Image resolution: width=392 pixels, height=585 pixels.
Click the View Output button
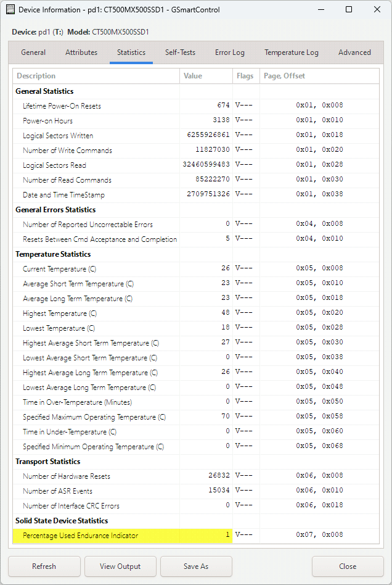click(x=120, y=566)
